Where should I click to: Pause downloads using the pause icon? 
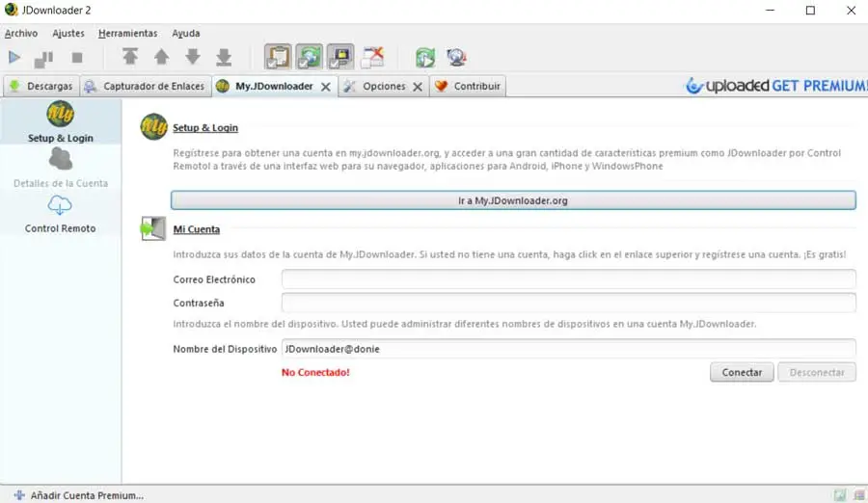[x=43, y=58]
